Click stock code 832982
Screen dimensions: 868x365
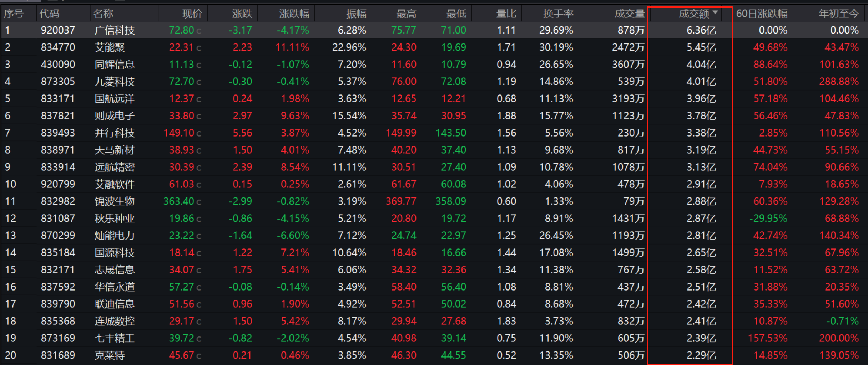[x=58, y=201]
